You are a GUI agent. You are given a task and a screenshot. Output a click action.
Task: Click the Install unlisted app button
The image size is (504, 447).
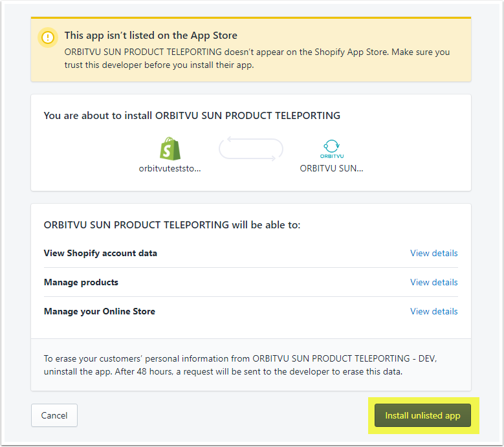coord(422,415)
